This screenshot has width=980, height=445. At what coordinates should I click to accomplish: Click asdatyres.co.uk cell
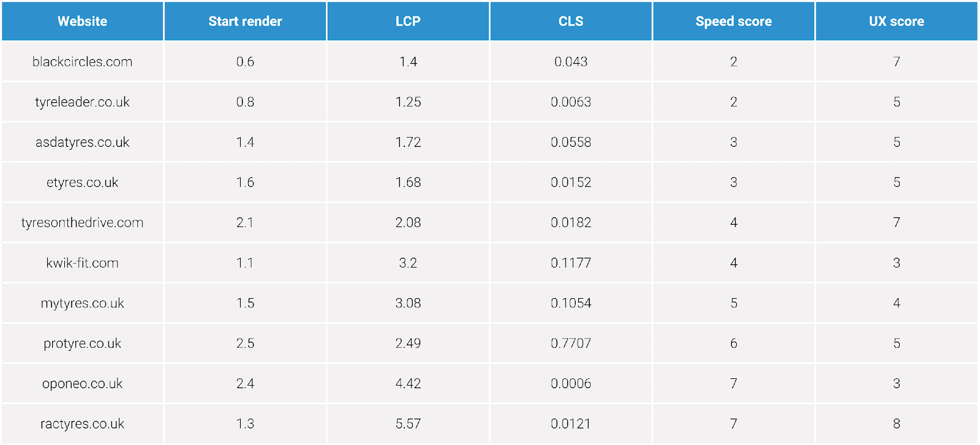(83, 143)
